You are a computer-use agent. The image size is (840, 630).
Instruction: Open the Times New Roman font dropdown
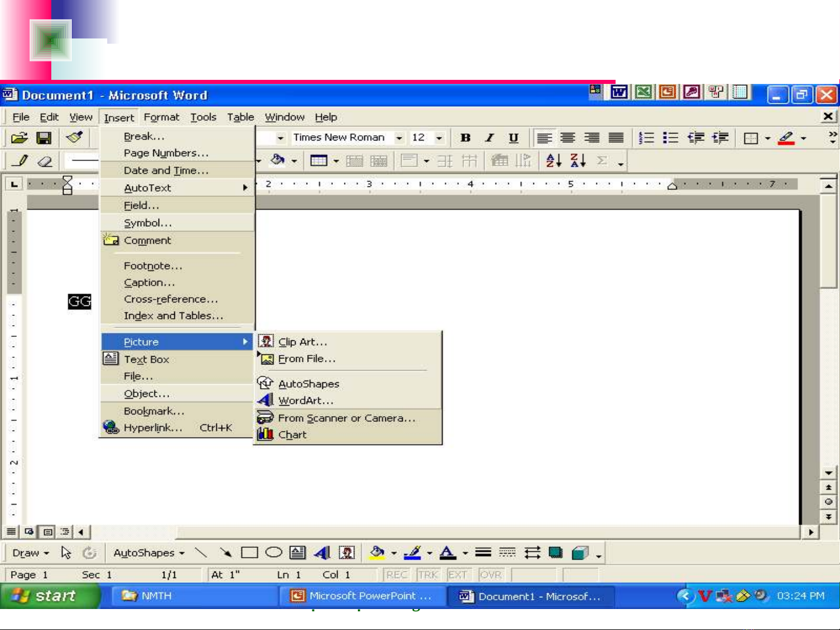pyautogui.click(x=399, y=138)
